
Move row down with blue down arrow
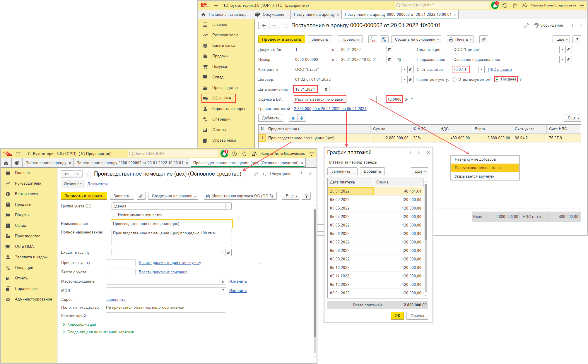click(x=302, y=118)
